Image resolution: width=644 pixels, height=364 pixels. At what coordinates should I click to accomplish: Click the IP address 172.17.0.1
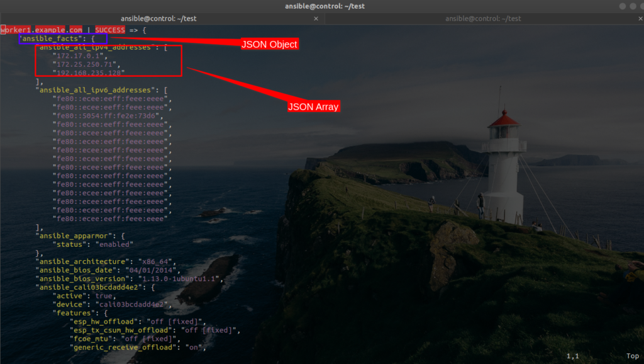(78, 56)
